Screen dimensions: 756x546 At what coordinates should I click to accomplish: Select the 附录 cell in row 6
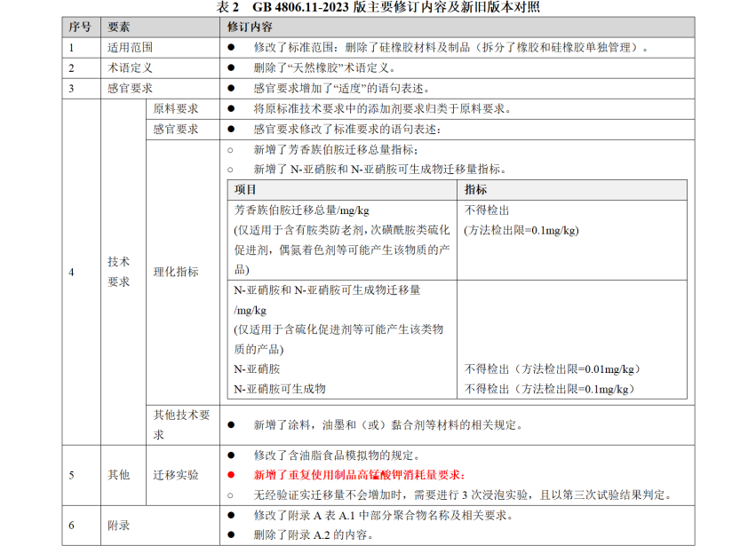click(x=119, y=526)
